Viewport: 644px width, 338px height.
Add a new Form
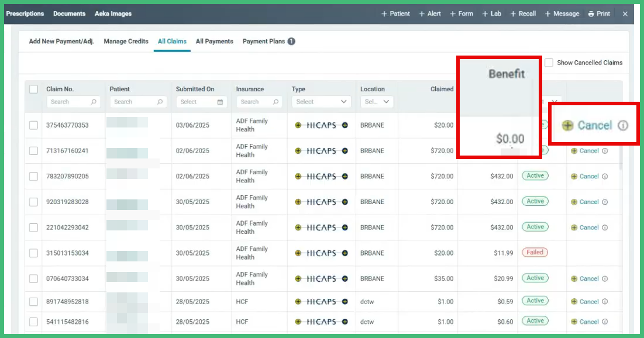(462, 13)
